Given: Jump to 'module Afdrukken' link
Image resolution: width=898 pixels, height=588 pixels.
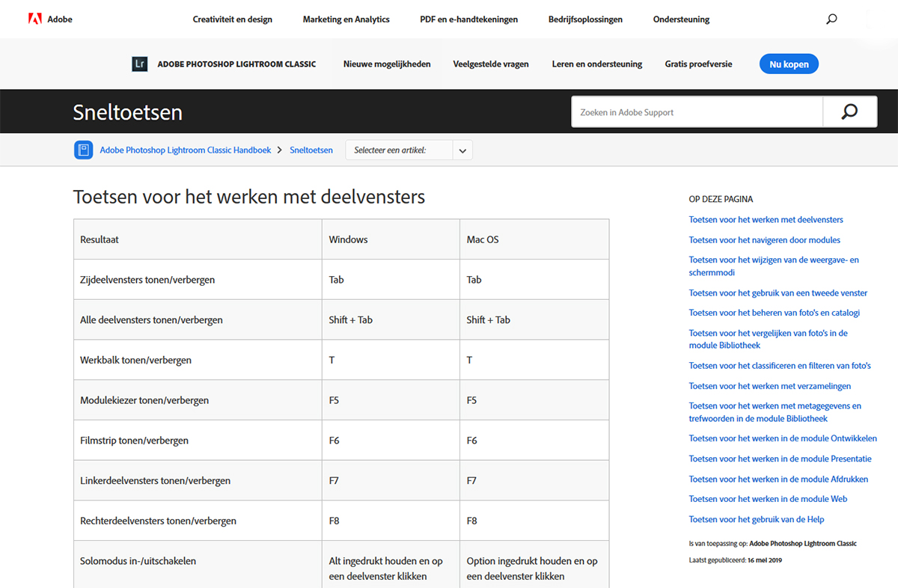Looking at the screenshot, I should tap(778, 479).
